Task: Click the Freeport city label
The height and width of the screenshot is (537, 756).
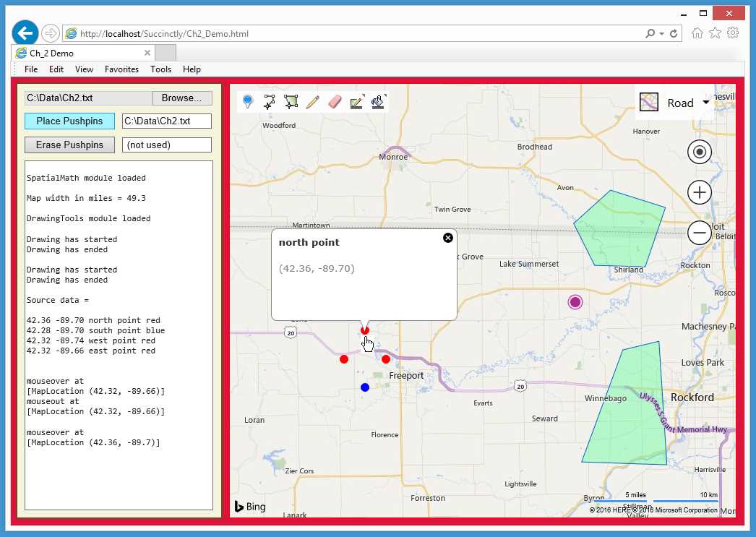Action: coord(406,376)
